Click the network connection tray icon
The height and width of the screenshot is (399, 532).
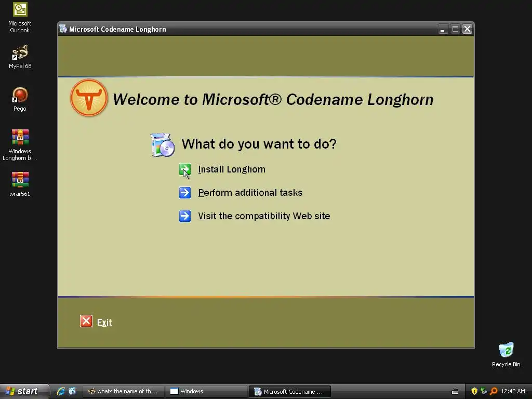484,391
